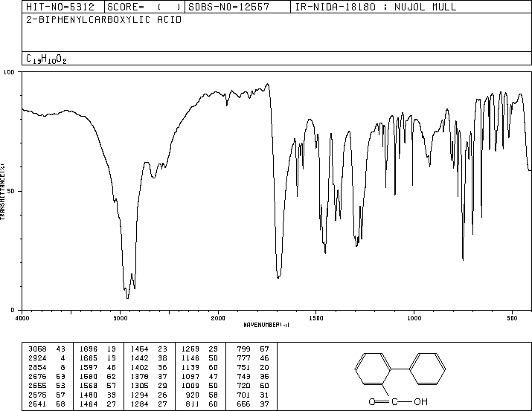Click peak table entry 1146
The height and width of the screenshot is (411, 532).
tap(190, 358)
